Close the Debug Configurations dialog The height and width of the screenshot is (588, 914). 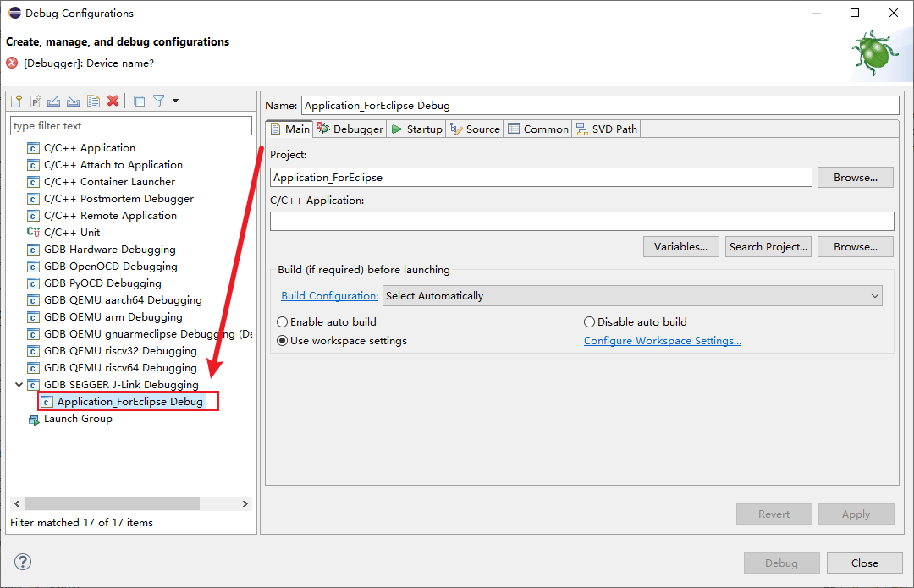coord(864,563)
